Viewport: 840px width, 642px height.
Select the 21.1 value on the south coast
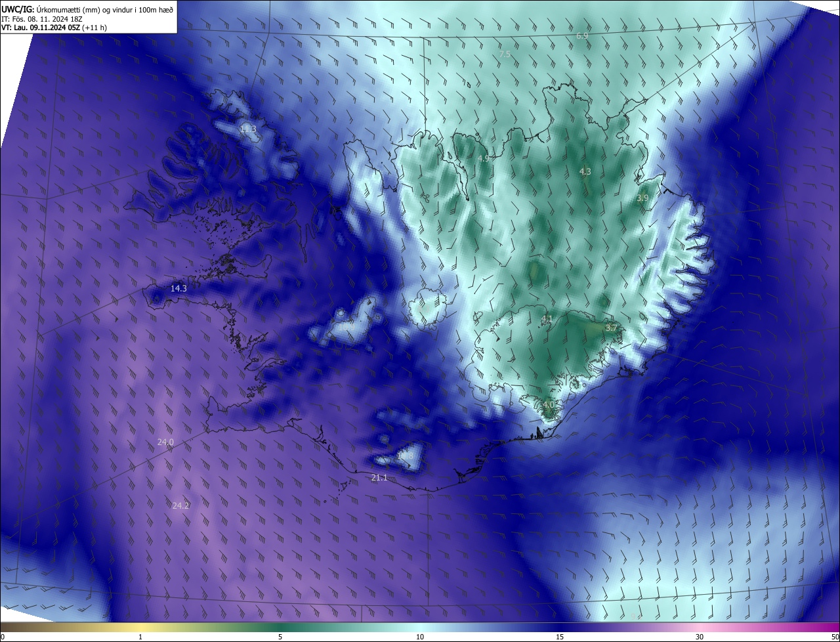point(379,478)
